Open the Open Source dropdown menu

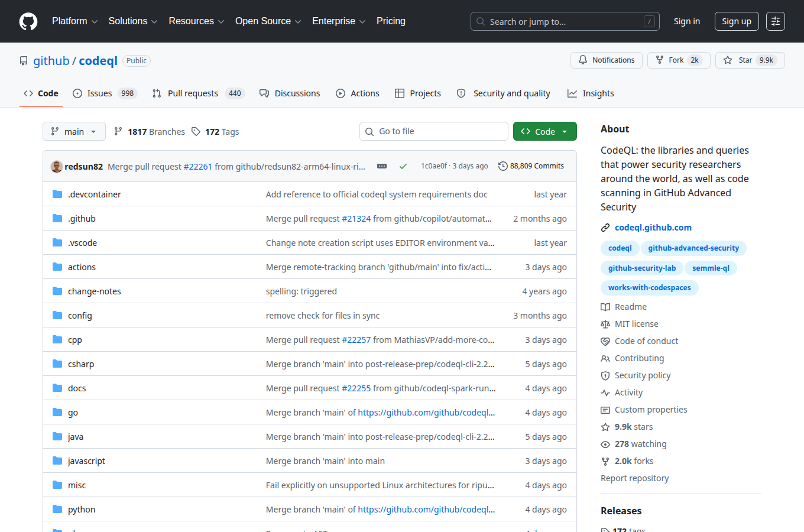[x=268, y=21]
